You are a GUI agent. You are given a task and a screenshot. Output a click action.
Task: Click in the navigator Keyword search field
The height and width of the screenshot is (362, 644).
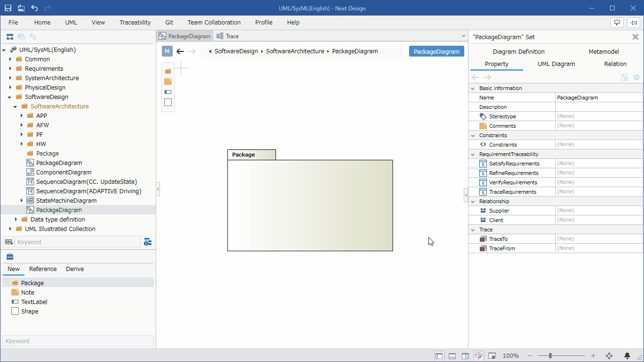click(x=77, y=242)
